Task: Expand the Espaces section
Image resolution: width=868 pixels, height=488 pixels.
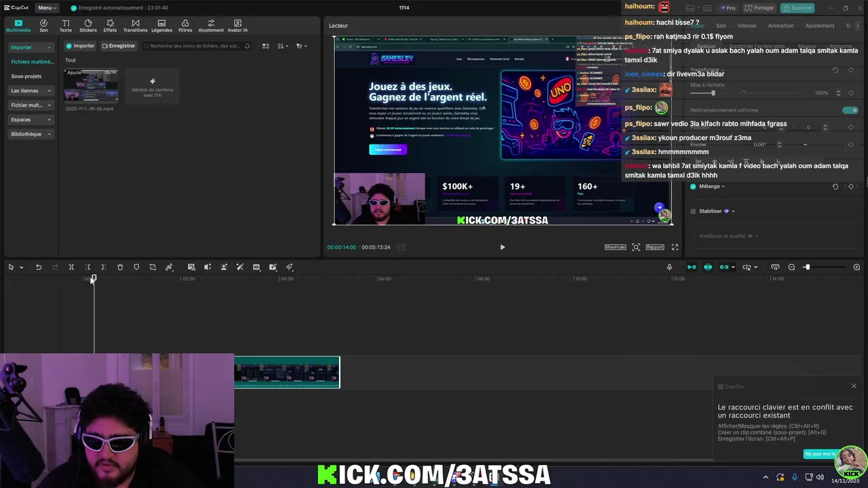Action: click(31, 119)
